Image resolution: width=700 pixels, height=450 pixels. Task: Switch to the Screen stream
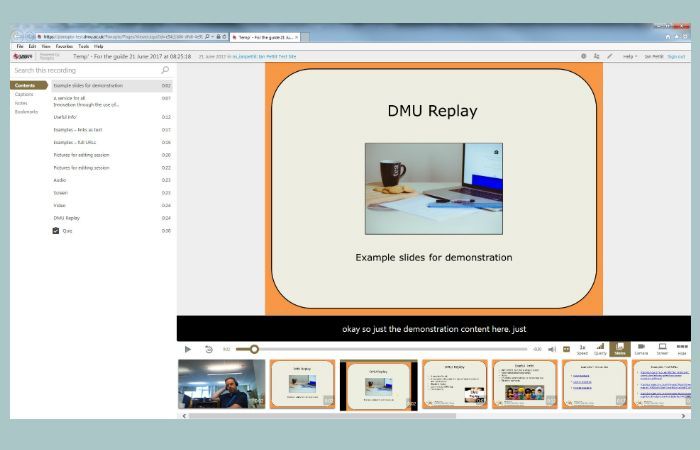[x=662, y=350]
